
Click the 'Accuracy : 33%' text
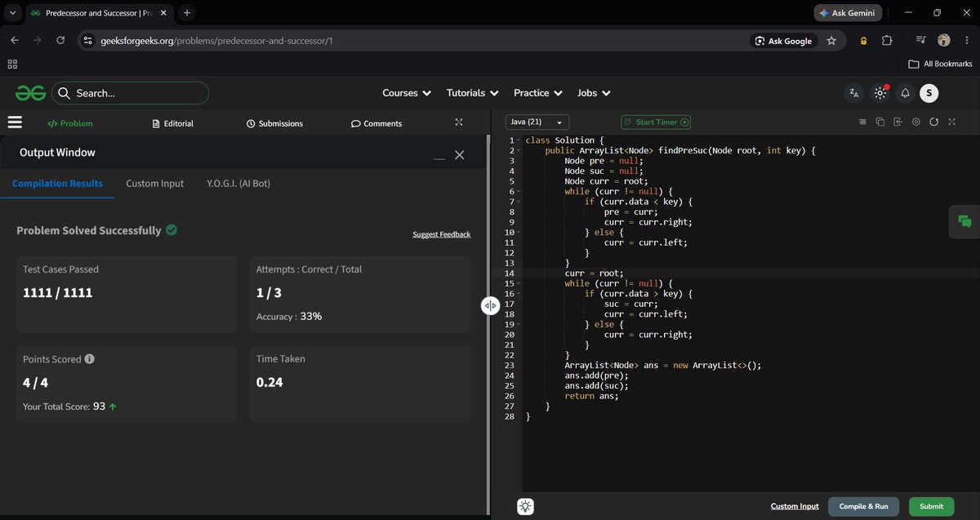coord(289,316)
